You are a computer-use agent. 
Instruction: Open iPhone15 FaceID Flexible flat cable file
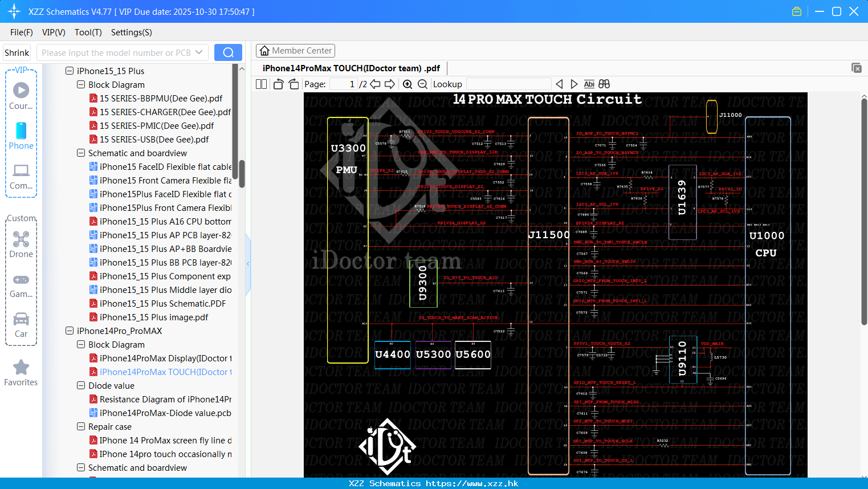(x=160, y=166)
